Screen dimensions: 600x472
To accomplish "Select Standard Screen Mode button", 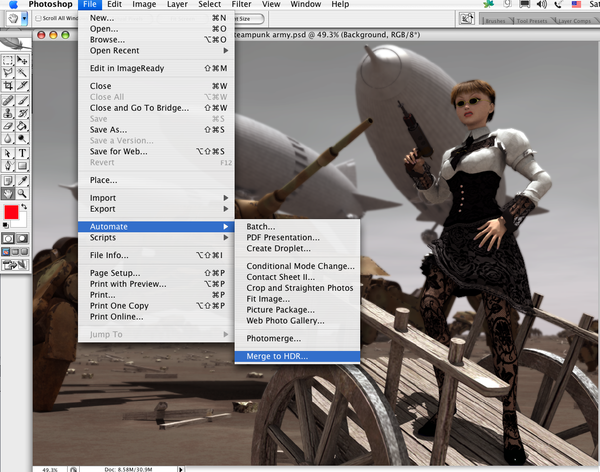I will pos(6,252).
